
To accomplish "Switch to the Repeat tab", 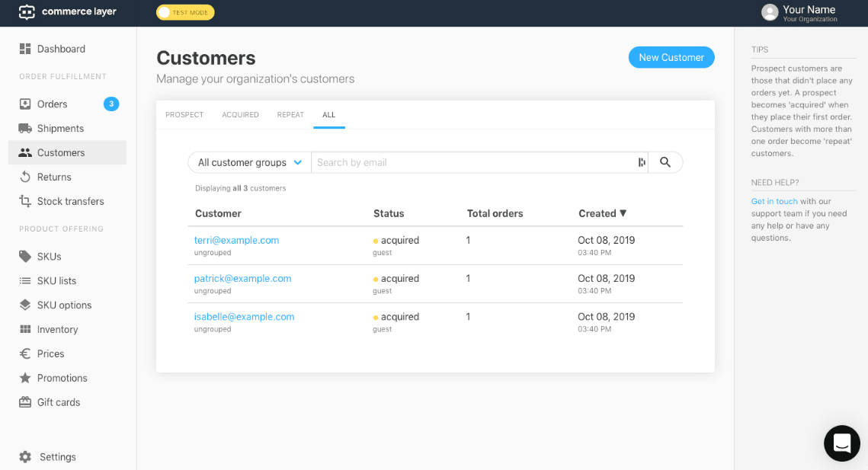I will point(290,114).
